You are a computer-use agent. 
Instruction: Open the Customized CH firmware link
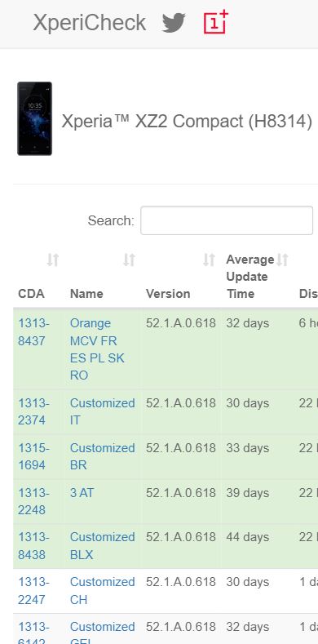[102, 591]
